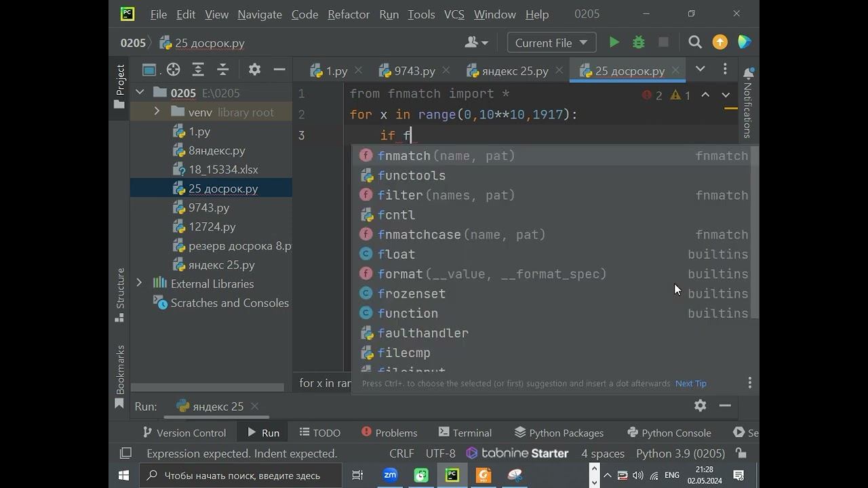Go to next highlighted error arrow
The image size is (868, 488).
(726, 95)
